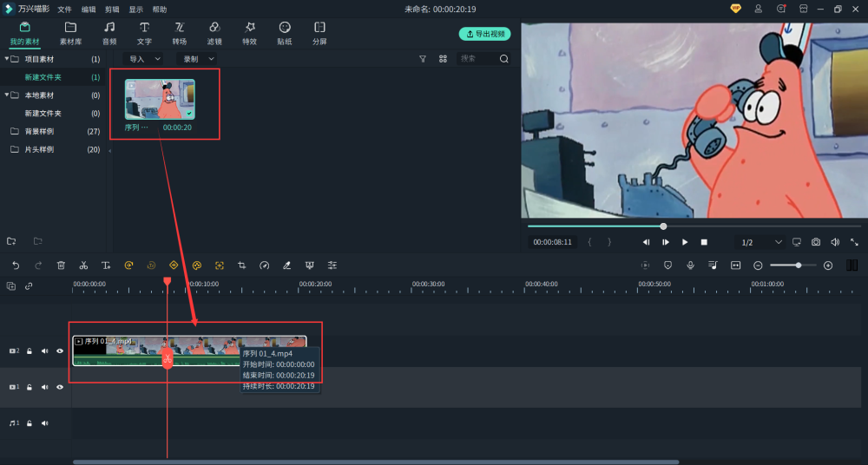Click the redo arrow in timeline toolbar
Screen dimensions: 868x465
[38, 265]
